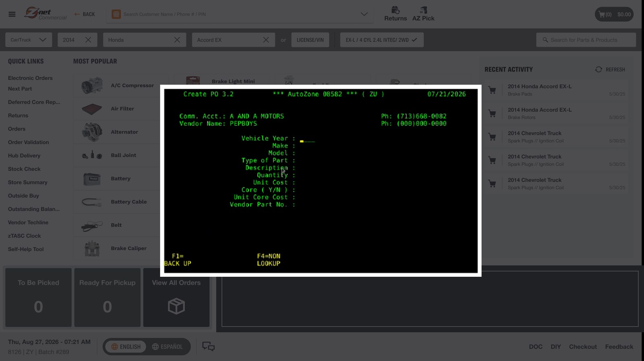Viewport: 644px width, 361px height.
Task: Open the To Be Picked tile
Action: coord(38,297)
